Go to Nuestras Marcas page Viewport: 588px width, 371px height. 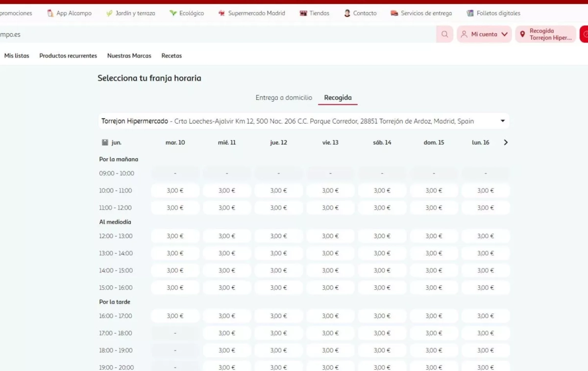tap(129, 56)
